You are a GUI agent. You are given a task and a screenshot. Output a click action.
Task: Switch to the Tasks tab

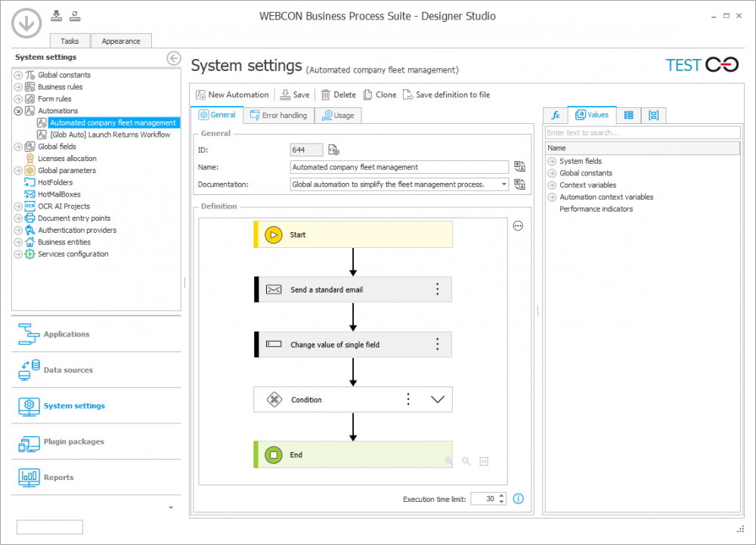[70, 41]
